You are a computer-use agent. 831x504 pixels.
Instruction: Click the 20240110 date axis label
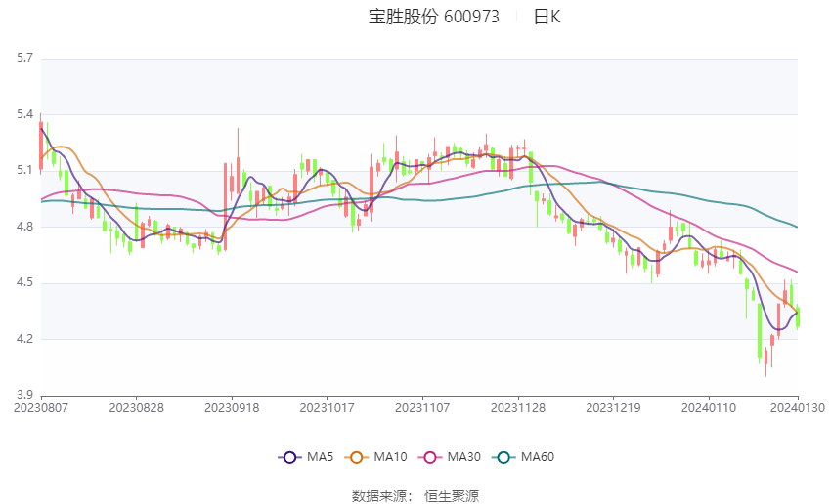[x=709, y=408]
